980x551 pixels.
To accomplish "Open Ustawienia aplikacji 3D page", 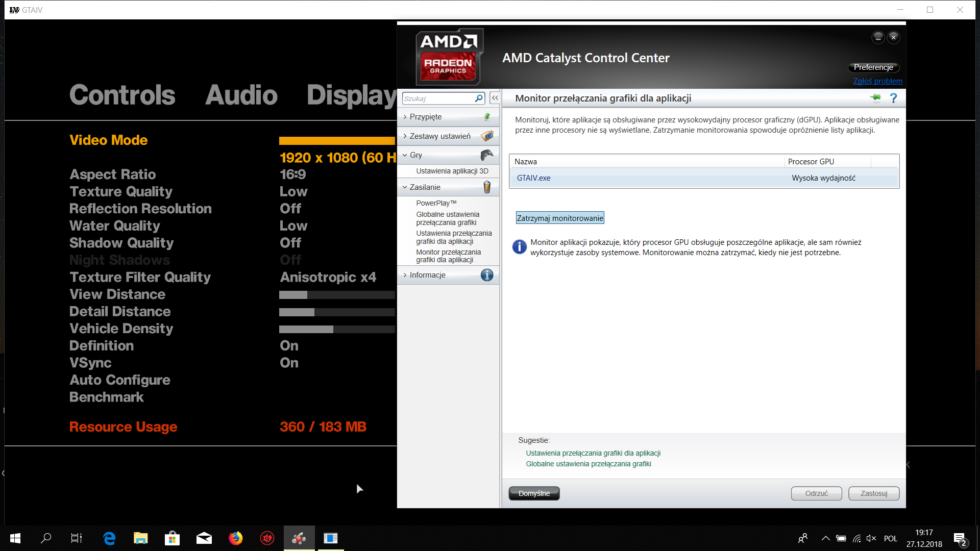I will pos(452,171).
